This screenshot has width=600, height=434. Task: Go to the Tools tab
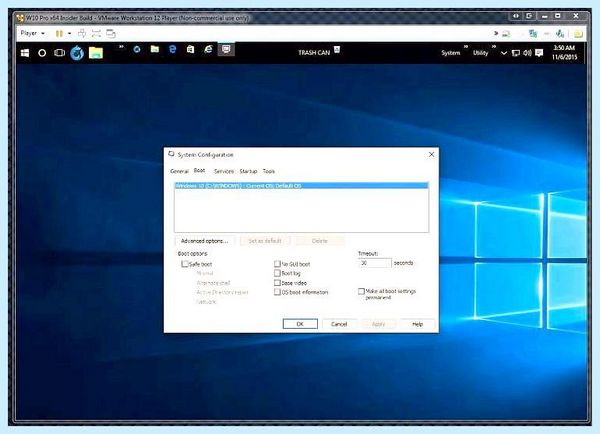(x=269, y=171)
